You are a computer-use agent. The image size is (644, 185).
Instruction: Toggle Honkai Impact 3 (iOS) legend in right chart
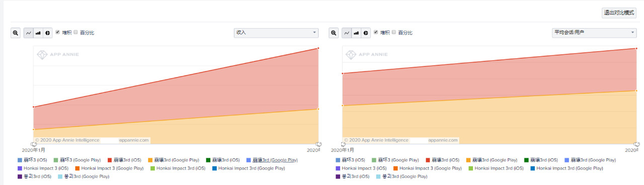point(361,168)
